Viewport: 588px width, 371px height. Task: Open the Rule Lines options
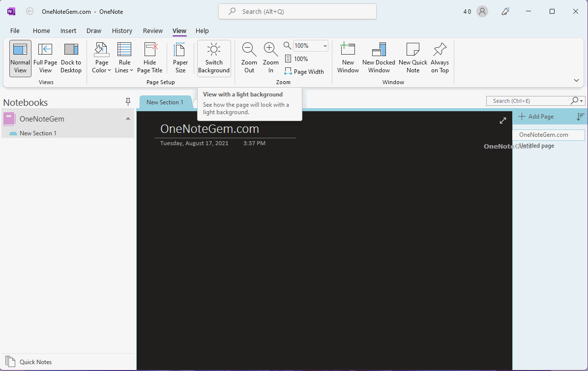pos(124,59)
